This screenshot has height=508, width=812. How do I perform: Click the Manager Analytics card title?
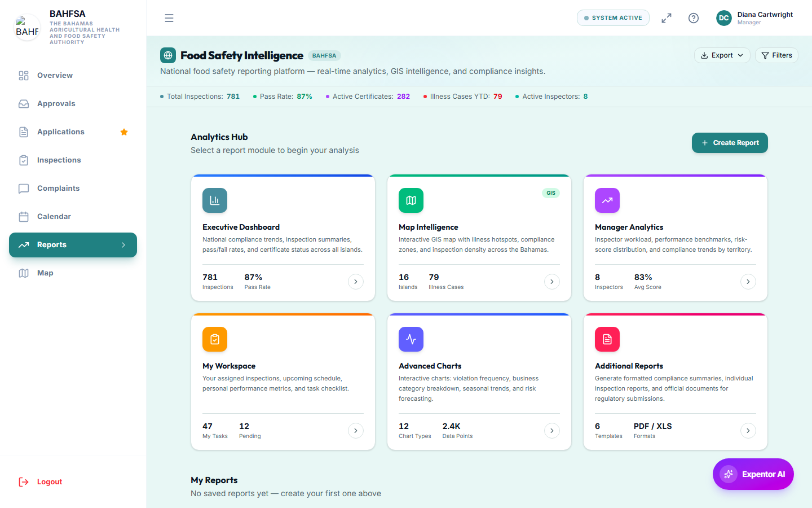pos(629,227)
